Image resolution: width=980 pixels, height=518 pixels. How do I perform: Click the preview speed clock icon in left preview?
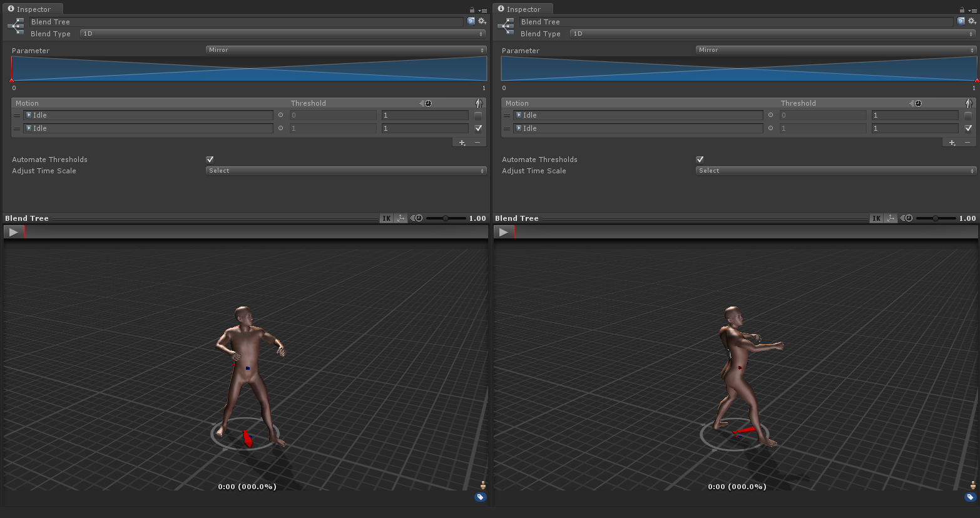417,218
